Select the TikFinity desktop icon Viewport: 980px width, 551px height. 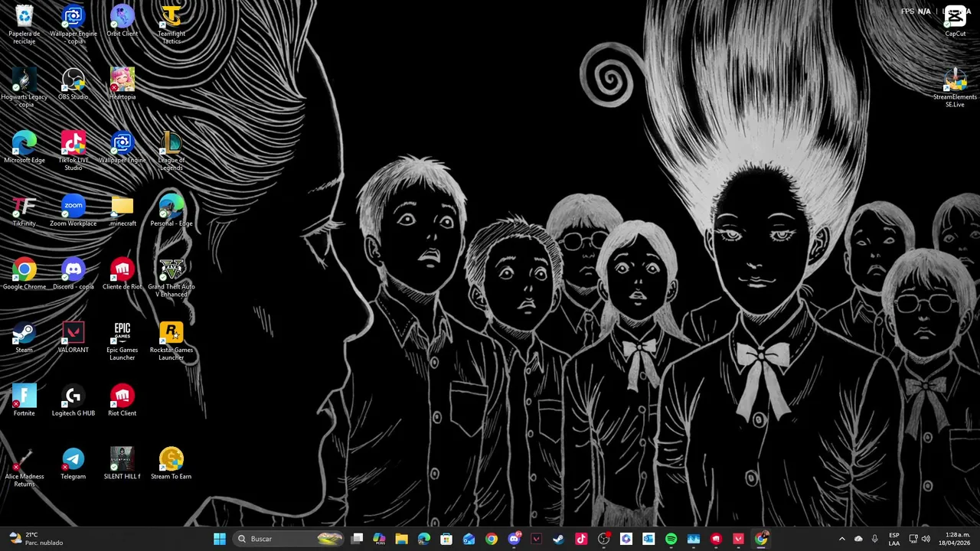[x=24, y=211]
